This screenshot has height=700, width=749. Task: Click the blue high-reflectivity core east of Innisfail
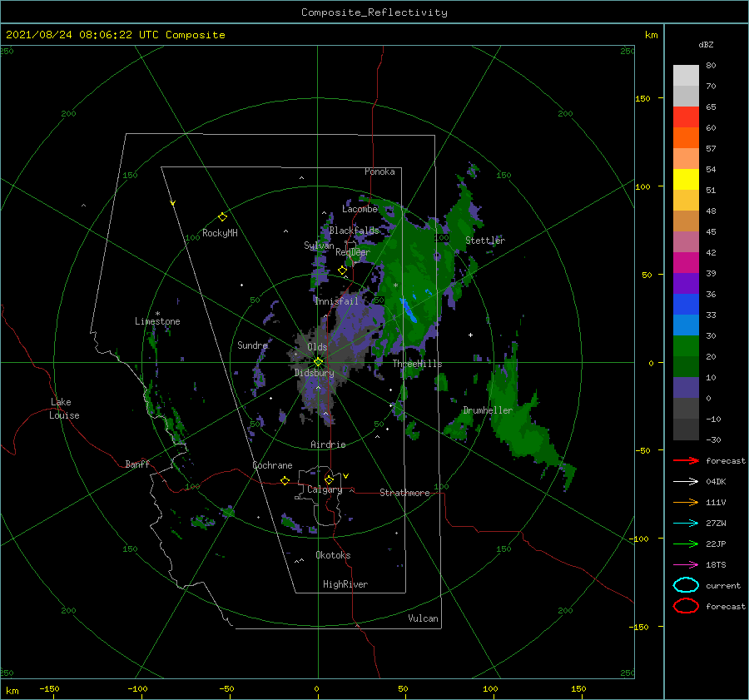coord(408,310)
